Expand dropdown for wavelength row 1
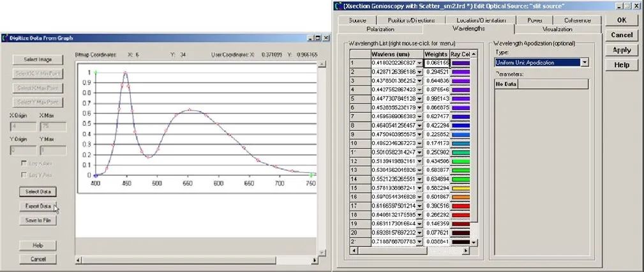Image resolution: width=644 pixels, height=272 pixels. (419, 63)
